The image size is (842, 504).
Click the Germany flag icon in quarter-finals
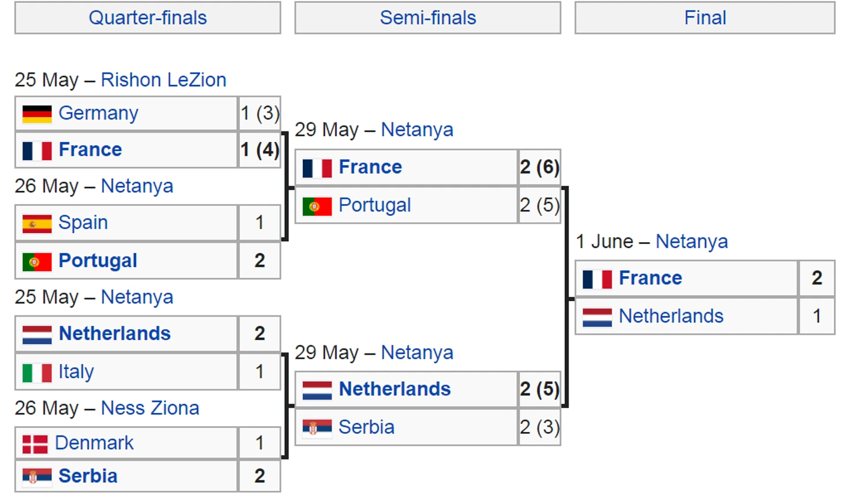click(37, 114)
